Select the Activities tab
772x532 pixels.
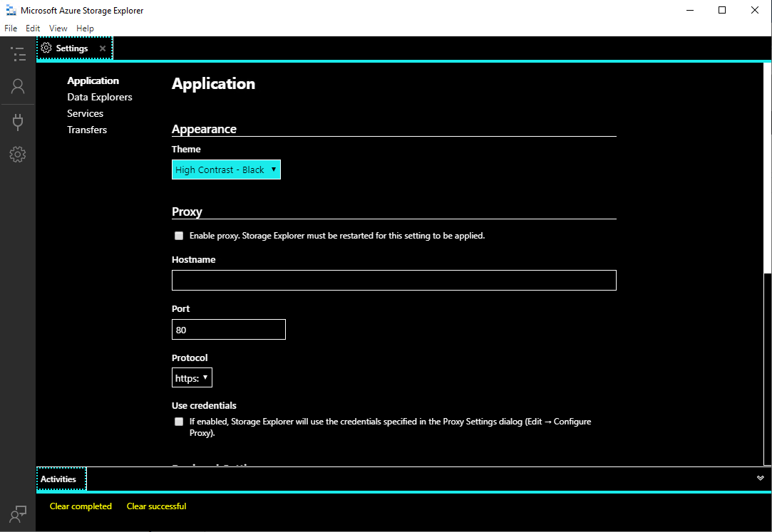[x=61, y=479]
